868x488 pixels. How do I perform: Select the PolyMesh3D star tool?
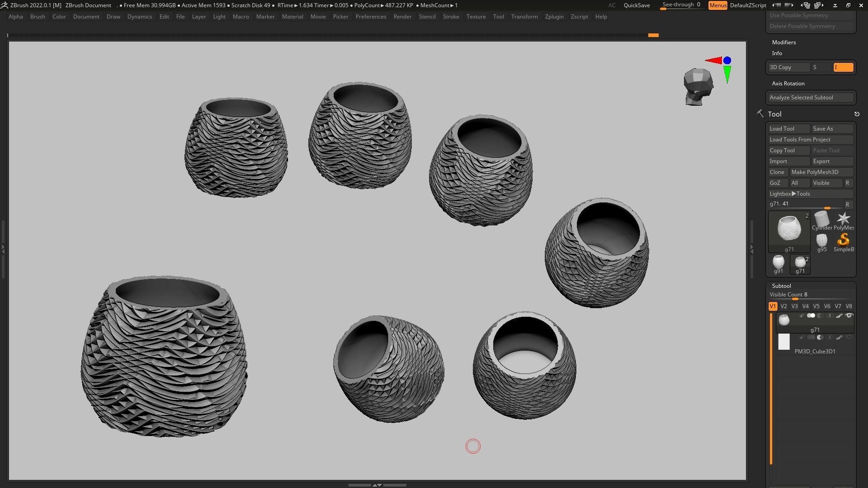pyautogui.click(x=843, y=220)
